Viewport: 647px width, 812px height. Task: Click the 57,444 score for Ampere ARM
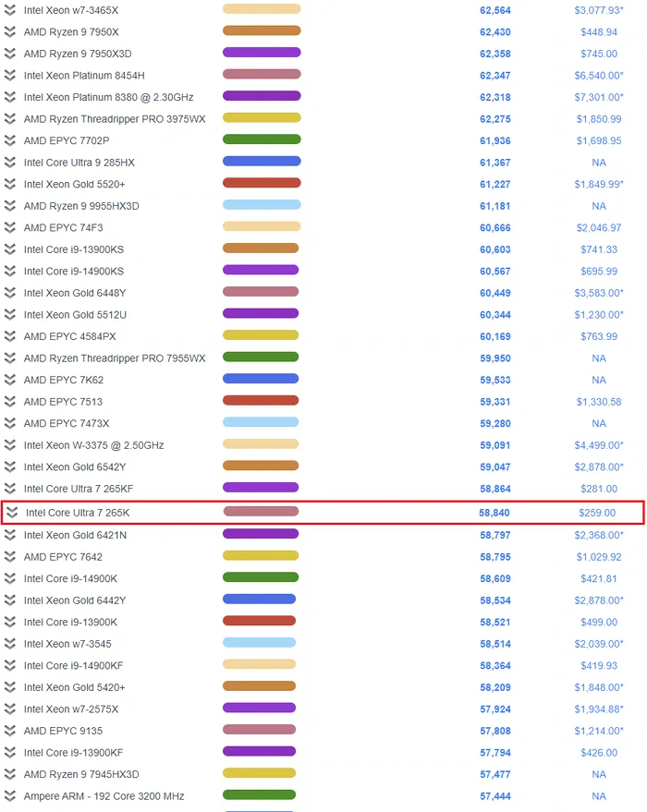pos(495,796)
